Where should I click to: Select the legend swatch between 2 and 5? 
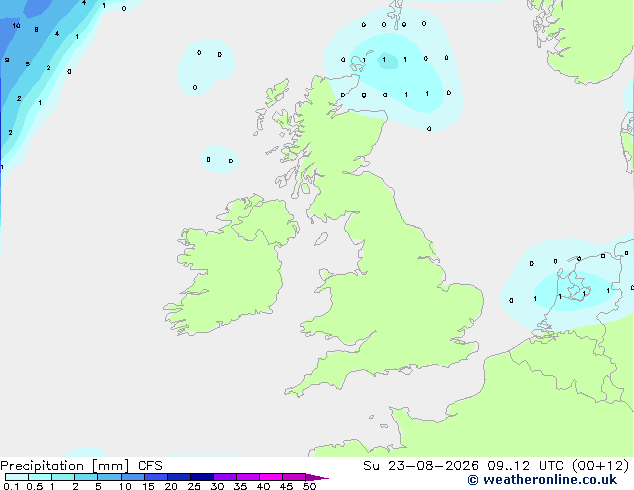86,477
